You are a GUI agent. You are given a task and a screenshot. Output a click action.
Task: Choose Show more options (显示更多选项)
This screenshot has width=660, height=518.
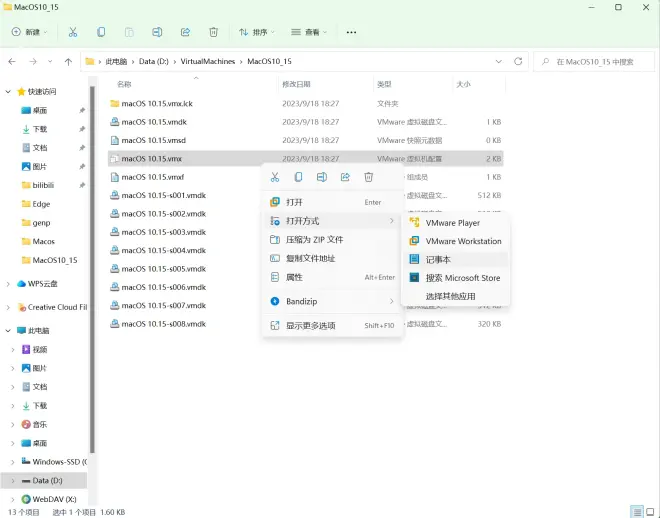click(333, 325)
